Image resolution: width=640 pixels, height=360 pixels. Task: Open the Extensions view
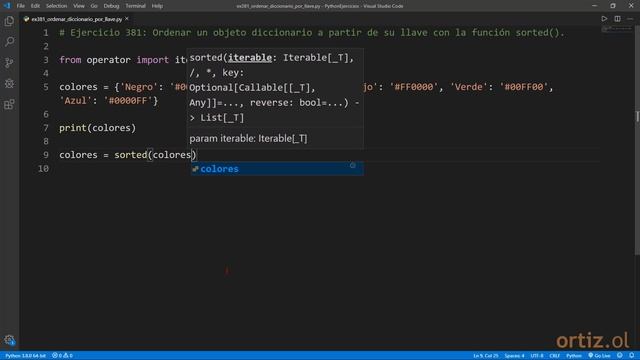pos(9,104)
